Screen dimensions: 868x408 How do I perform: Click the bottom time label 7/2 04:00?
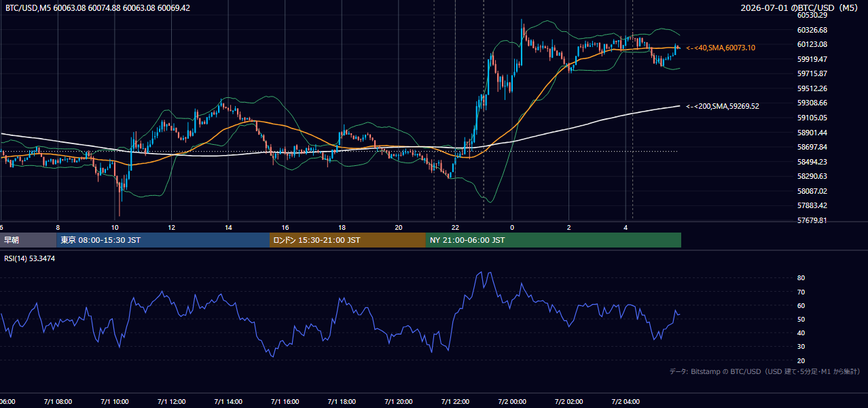626,402
